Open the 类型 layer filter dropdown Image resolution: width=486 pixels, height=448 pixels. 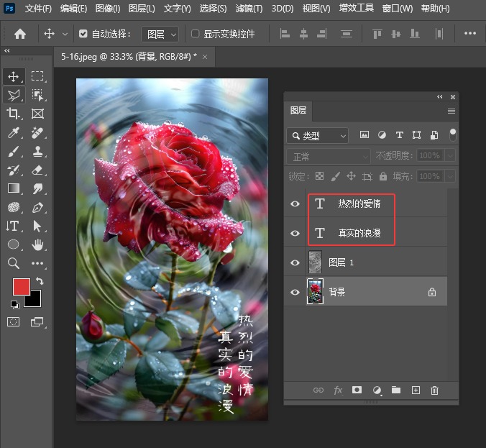click(317, 135)
